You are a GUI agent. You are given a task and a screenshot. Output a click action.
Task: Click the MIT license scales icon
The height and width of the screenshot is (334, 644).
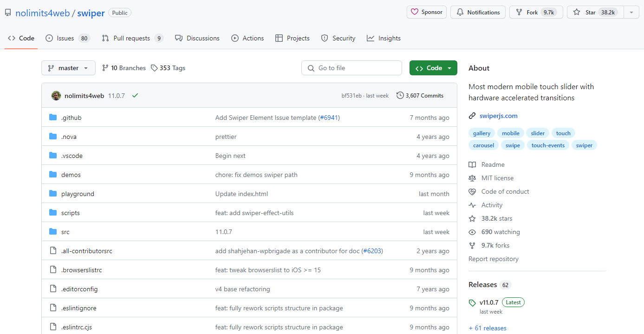coord(472,178)
